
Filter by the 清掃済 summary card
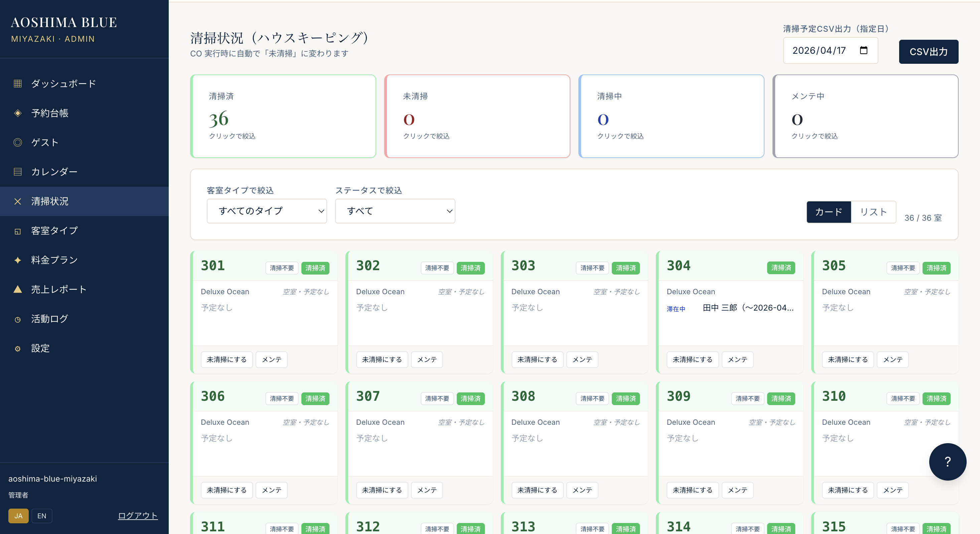283,116
